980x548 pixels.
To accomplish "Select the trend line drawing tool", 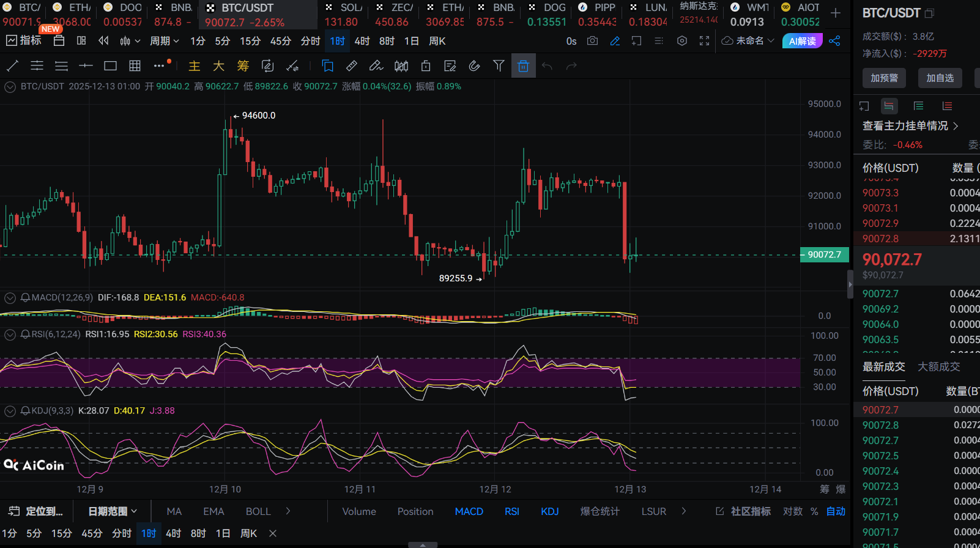I will pyautogui.click(x=12, y=66).
